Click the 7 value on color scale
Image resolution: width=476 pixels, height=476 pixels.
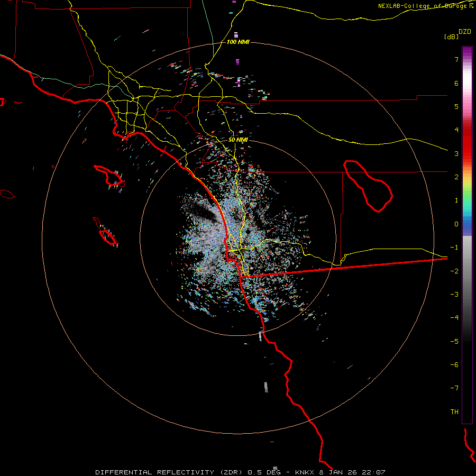[456, 59]
